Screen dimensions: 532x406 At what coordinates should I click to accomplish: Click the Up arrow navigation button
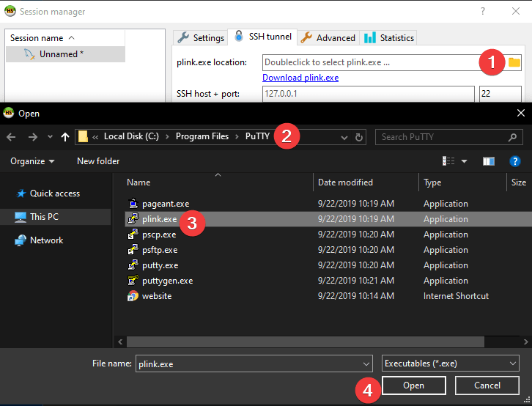(65, 137)
